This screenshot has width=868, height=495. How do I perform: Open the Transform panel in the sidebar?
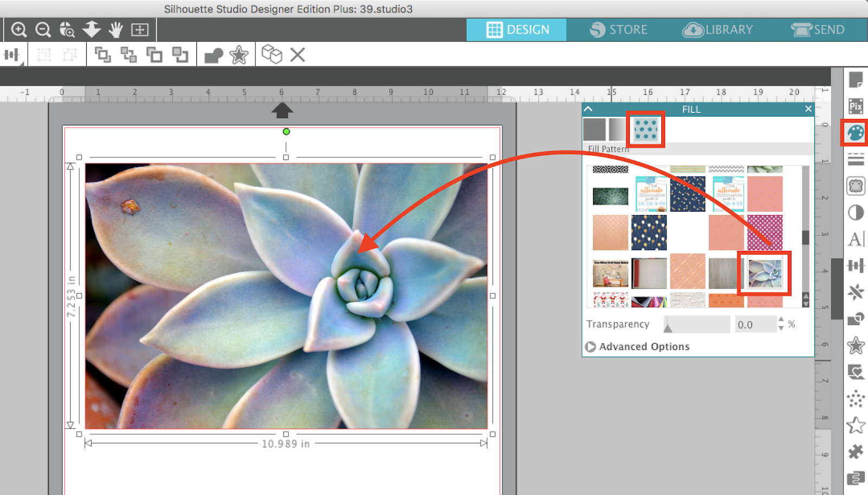856,265
